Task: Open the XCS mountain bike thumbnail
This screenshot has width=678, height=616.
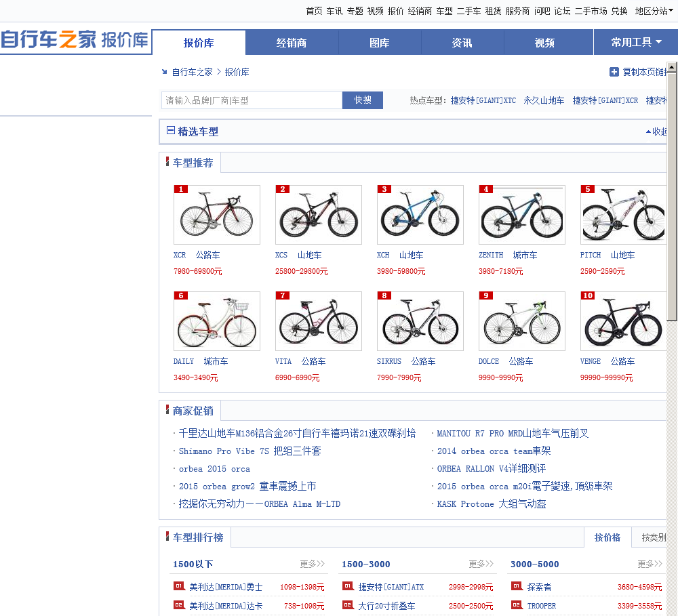Action: (x=318, y=215)
